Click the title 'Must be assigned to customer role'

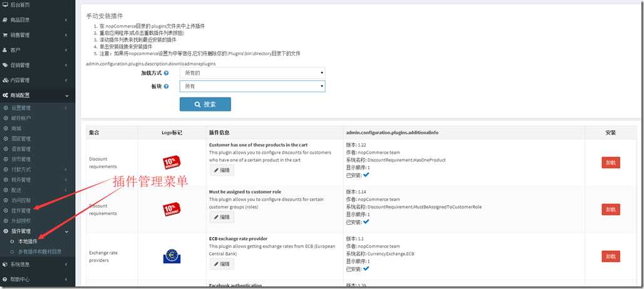[245, 192]
